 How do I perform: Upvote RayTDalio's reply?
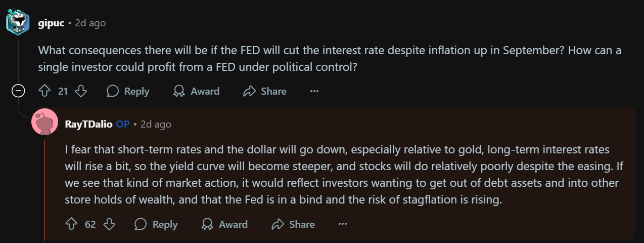72,224
